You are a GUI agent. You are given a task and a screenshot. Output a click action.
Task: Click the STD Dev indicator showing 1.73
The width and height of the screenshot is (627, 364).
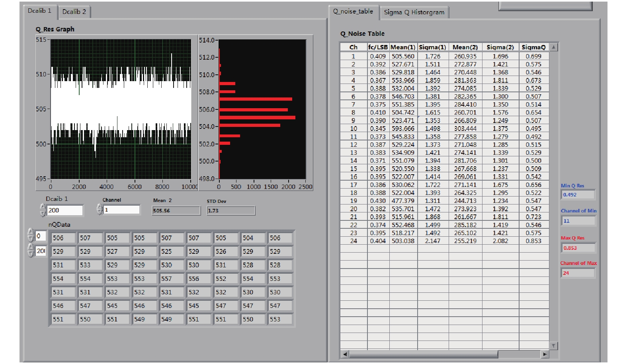coord(231,210)
